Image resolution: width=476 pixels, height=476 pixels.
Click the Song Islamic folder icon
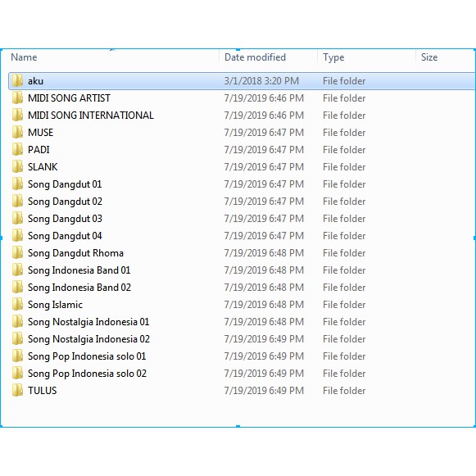(x=17, y=305)
